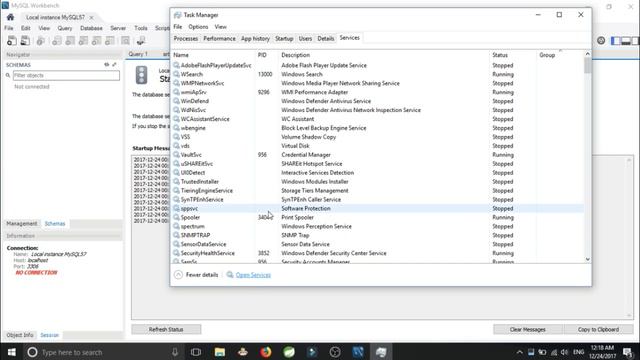Click the settings gear icon in Workbench
This screenshot has width=640, height=360.
click(x=601, y=40)
